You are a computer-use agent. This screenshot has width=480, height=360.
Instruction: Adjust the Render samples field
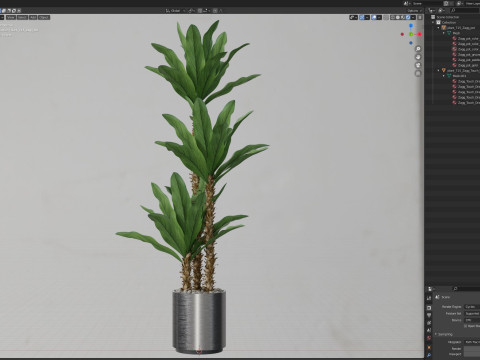pos(472,349)
